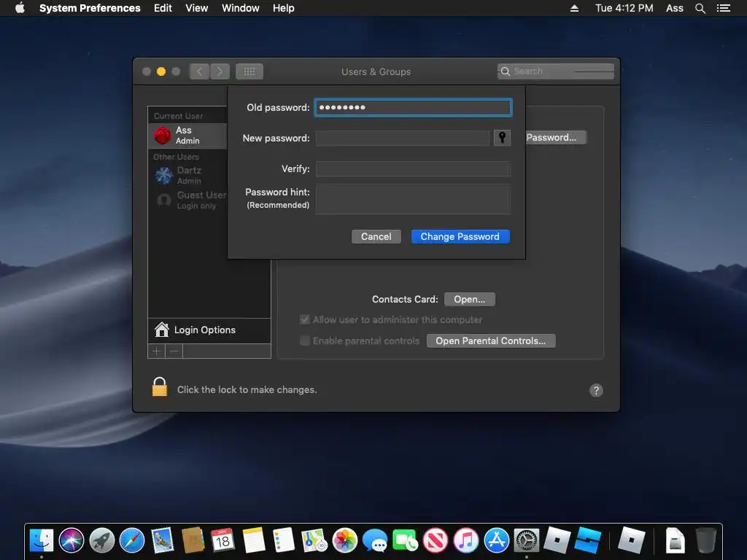Open Notification Center list icon
Image resolution: width=747 pixels, height=560 pixels.
coord(723,8)
